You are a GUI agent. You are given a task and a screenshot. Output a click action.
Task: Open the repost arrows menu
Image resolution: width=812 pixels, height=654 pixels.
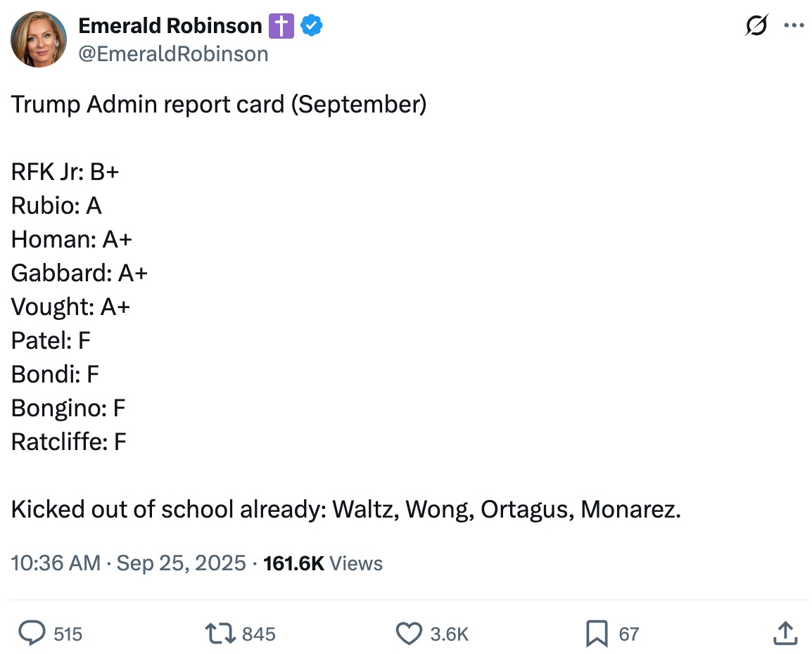point(220,634)
